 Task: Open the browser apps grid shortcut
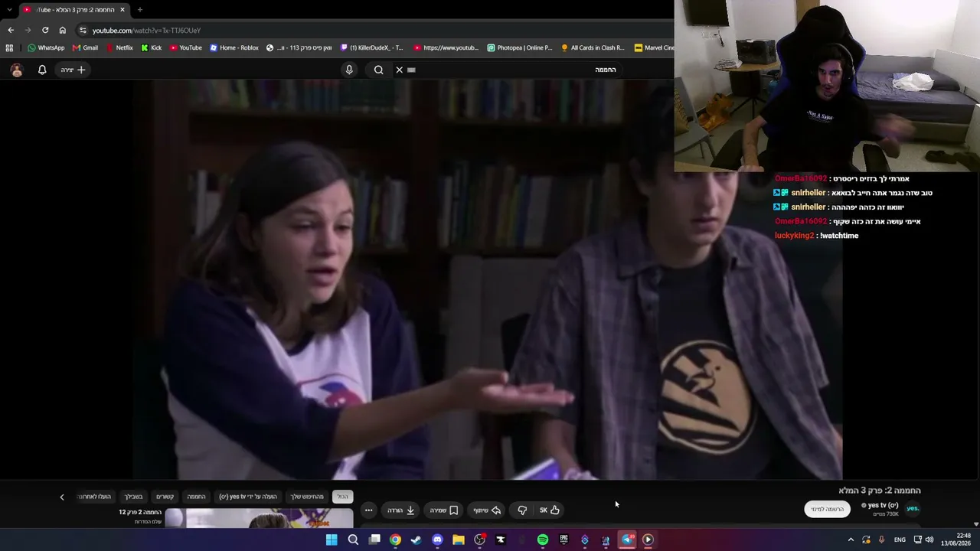click(9, 47)
